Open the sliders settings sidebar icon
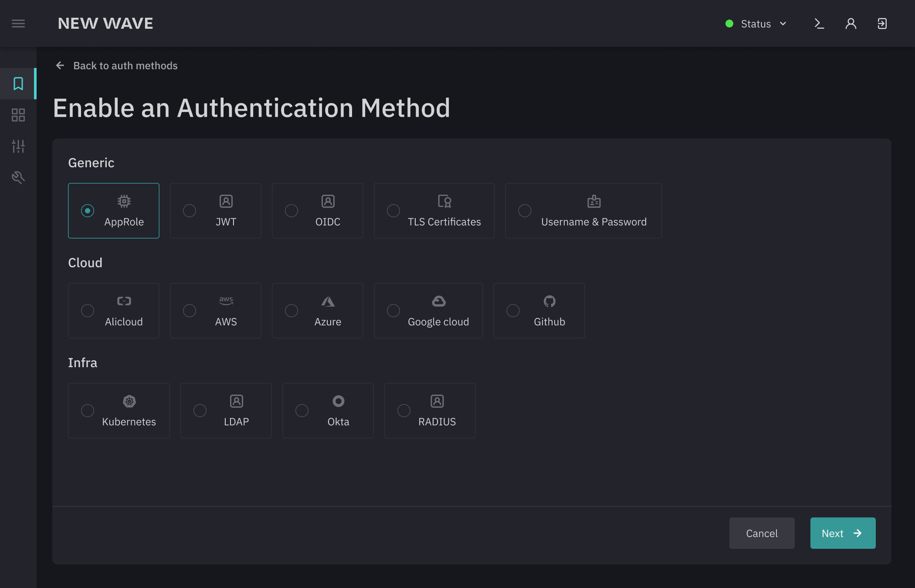This screenshot has width=915, height=588. pos(18,146)
